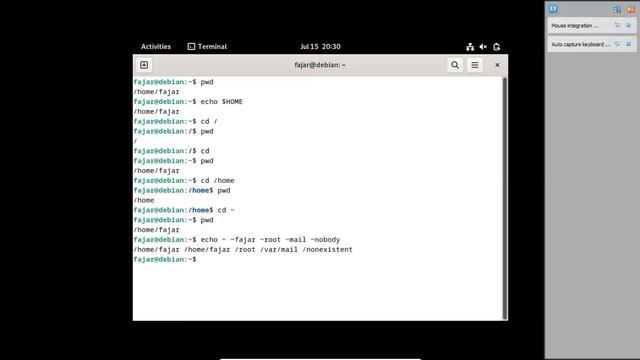This screenshot has height=360, width=640.
Task: Click the terminal vertical scrollbar
Action: click(505, 198)
